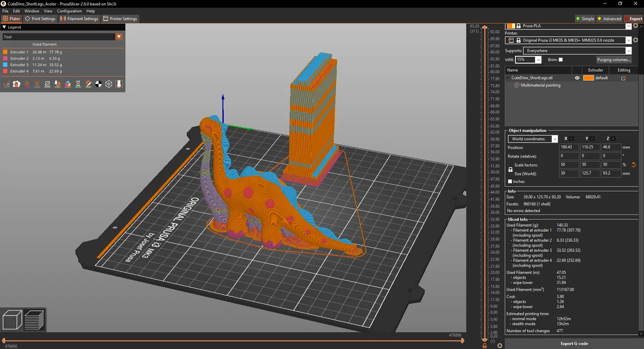Click the Position X input field
This screenshot has height=349, width=644.
click(x=569, y=147)
